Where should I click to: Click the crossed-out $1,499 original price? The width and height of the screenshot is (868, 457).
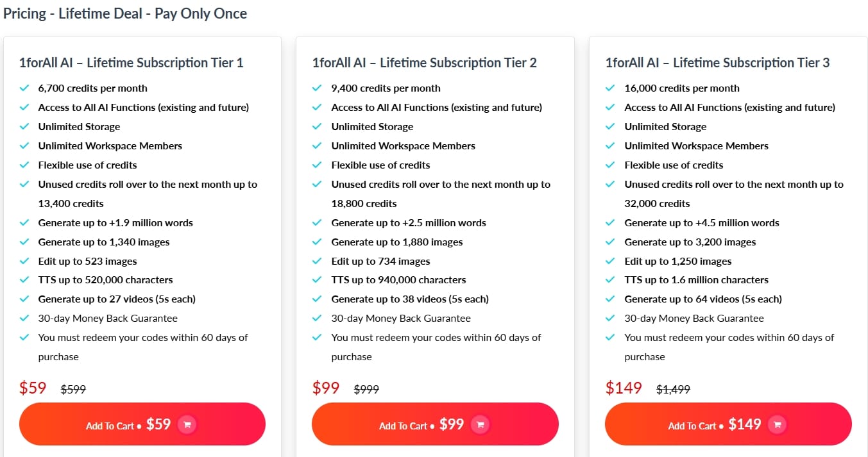click(673, 389)
